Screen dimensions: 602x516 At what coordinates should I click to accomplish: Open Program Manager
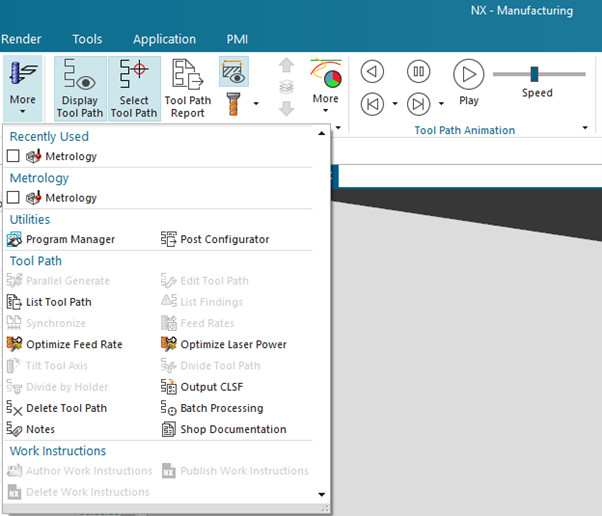click(61, 239)
